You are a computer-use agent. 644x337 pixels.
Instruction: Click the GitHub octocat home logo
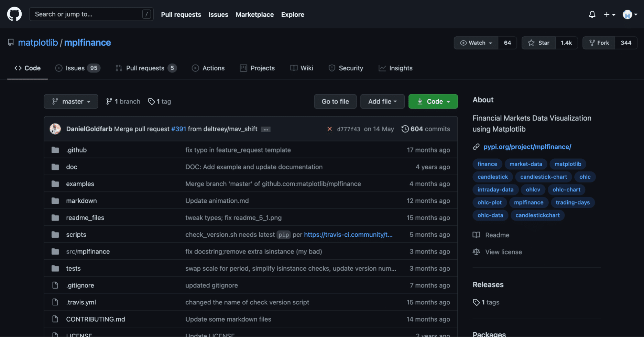coord(14,14)
